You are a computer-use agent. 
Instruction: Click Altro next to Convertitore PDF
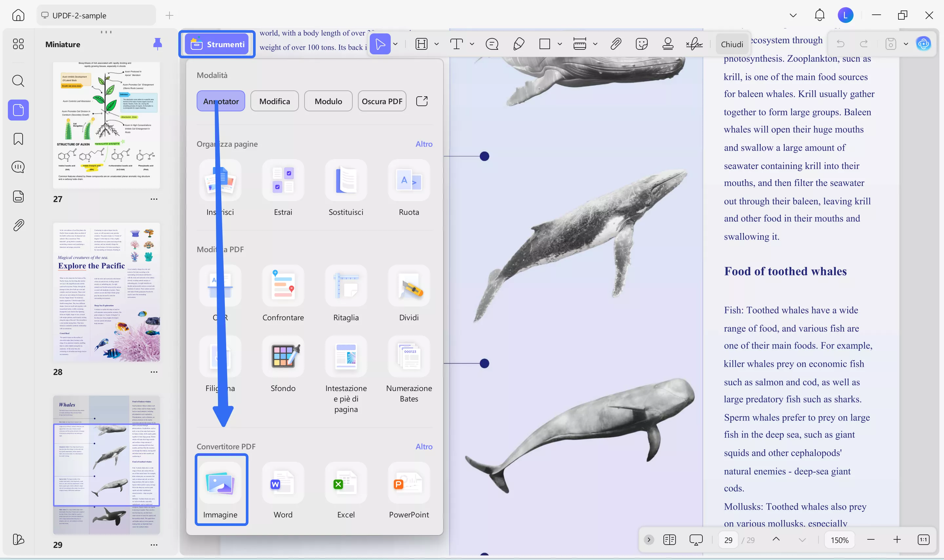(424, 446)
